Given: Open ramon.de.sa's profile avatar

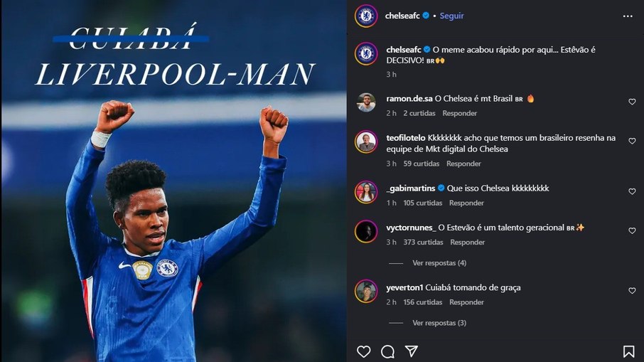Looking at the screenshot, I should 366,102.
